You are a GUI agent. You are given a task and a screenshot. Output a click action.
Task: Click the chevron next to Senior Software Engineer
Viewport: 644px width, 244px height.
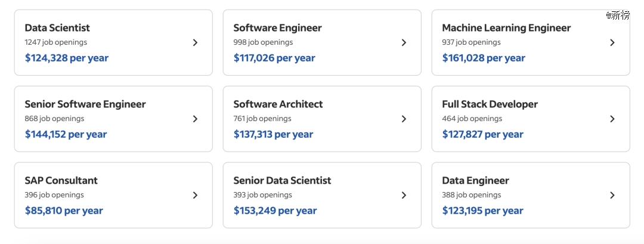click(x=196, y=119)
